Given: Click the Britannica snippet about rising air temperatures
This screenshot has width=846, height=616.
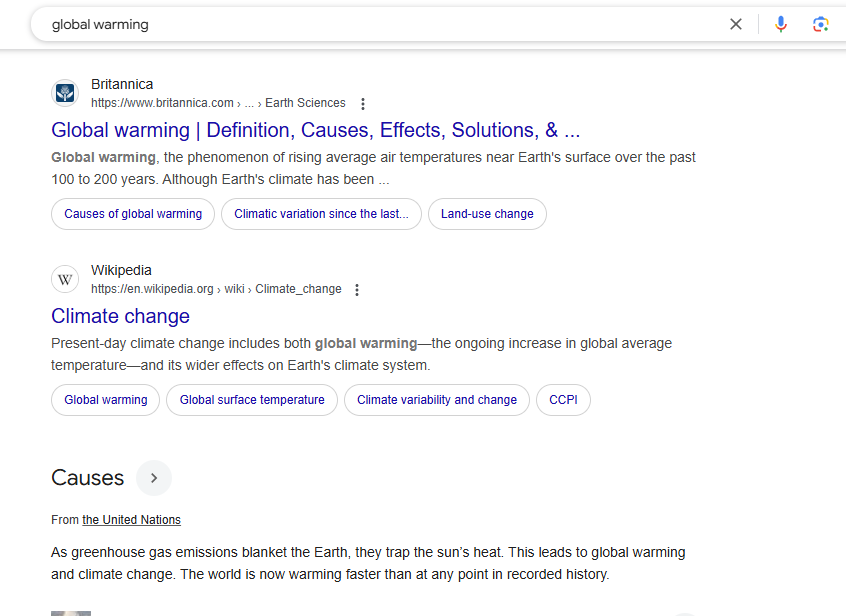Looking at the screenshot, I should point(373,168).
